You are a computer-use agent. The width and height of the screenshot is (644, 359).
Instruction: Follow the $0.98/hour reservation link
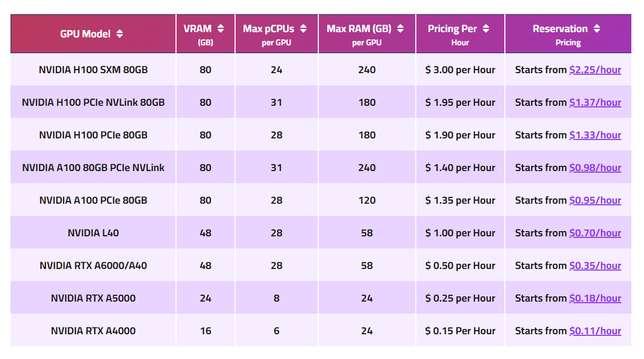coord(595,168)
